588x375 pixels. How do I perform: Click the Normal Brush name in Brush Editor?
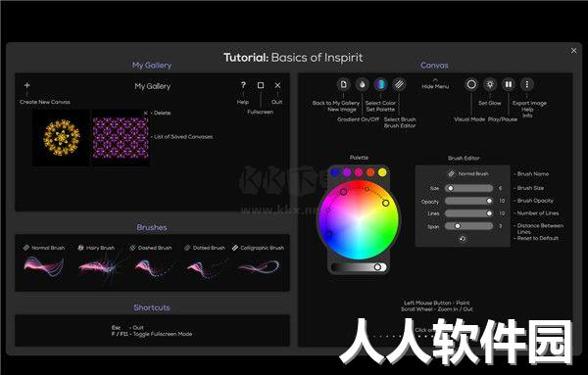[x=473, y=174]
